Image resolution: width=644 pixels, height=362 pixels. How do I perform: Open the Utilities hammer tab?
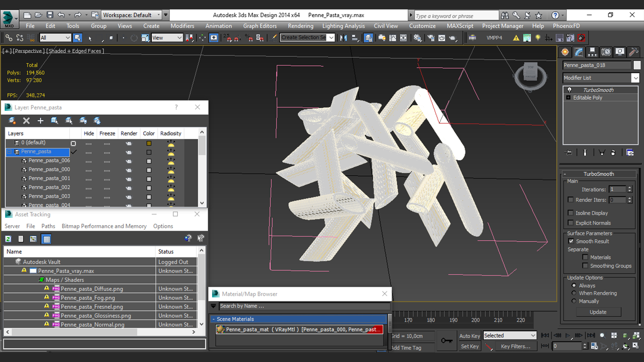[x=633, y=52]
